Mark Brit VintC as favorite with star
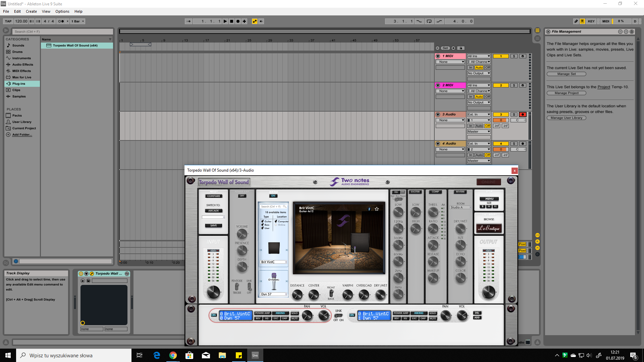Image resolution: width=644 pixels, height=362 pixels. point(377,209)
